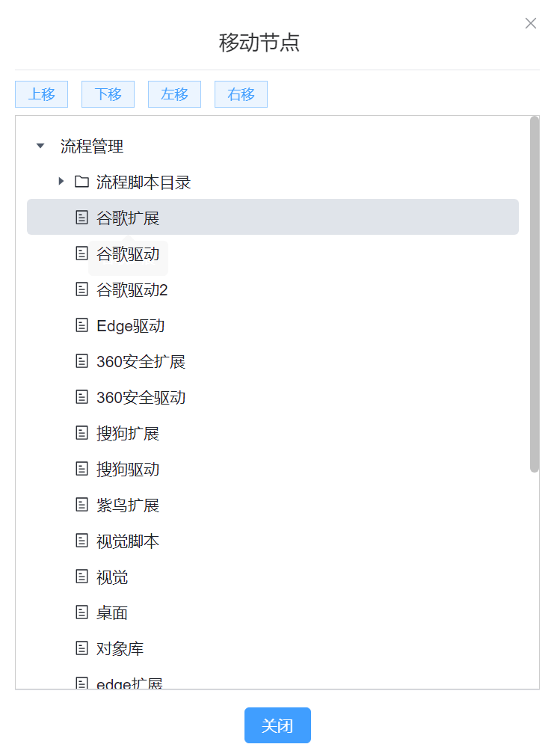Select the 对象库 tree item
Screen dimensions: 554x756
pos(120,648)
